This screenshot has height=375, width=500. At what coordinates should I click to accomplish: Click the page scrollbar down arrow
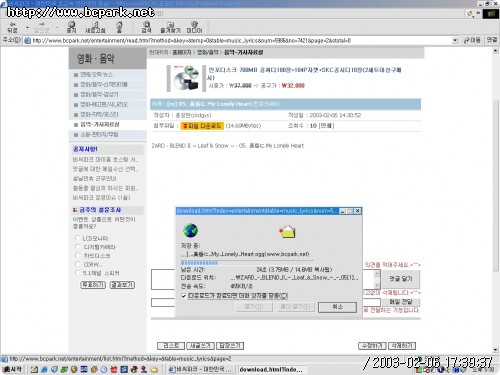[496, 350]
